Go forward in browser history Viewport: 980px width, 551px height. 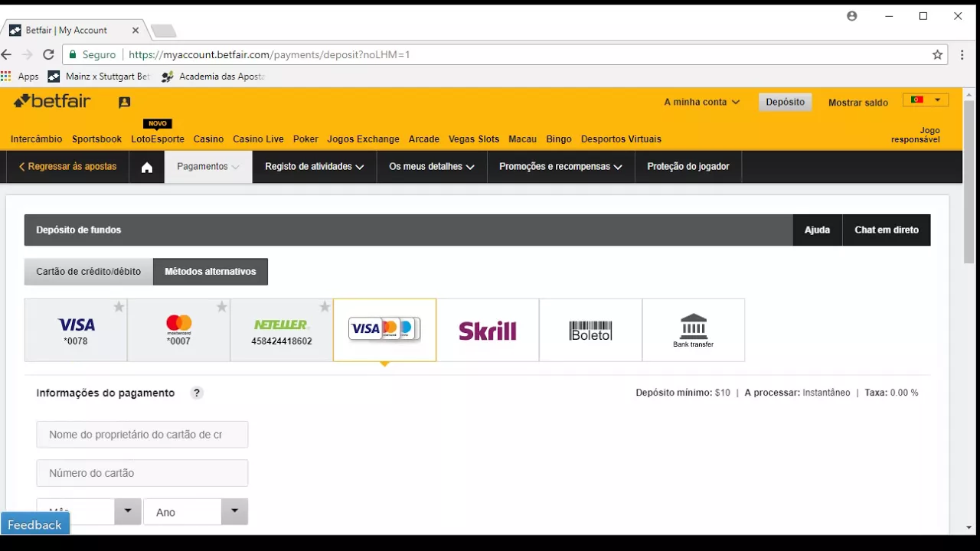[x=28, y=54]
